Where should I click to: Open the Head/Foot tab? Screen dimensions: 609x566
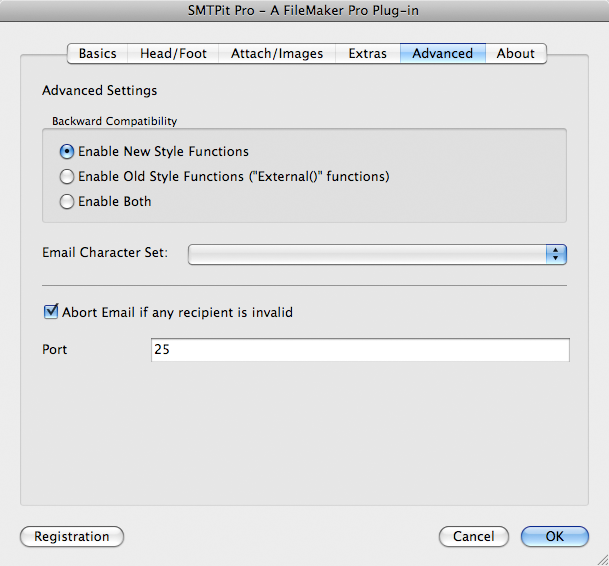[x=173, y=53]
